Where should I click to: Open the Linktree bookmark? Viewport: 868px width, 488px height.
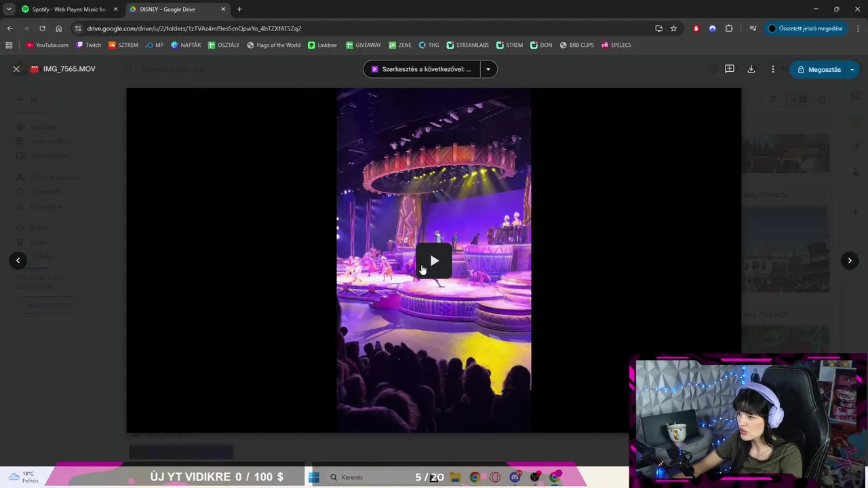(322, 45)
